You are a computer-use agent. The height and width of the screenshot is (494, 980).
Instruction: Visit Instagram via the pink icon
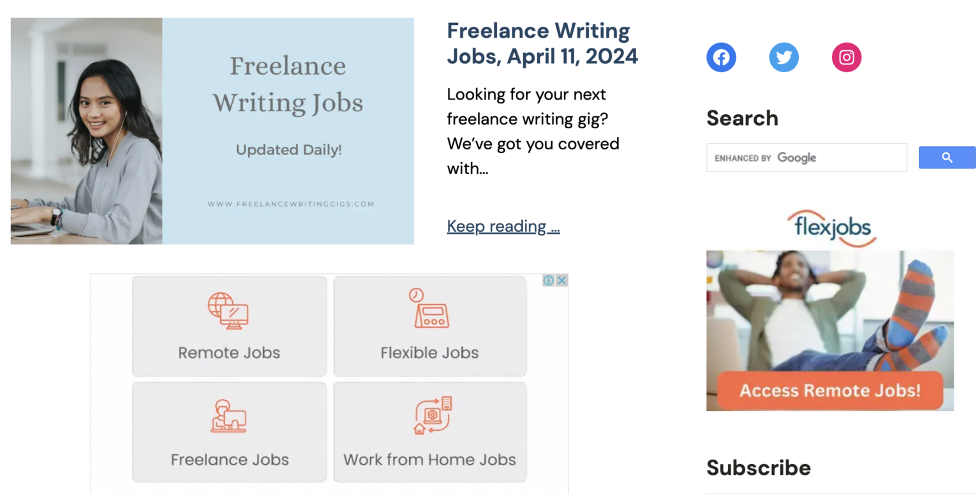click(x=846, y=57)
